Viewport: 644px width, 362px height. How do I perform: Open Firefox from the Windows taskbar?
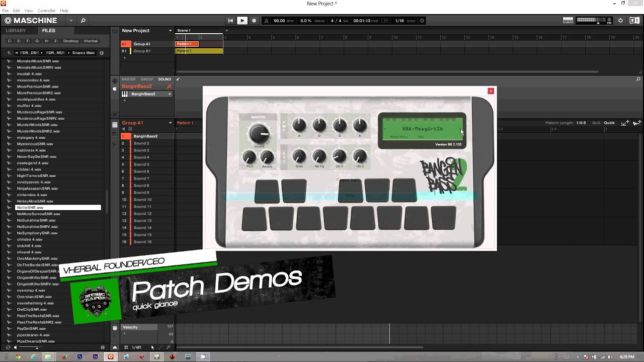[64, 356]
